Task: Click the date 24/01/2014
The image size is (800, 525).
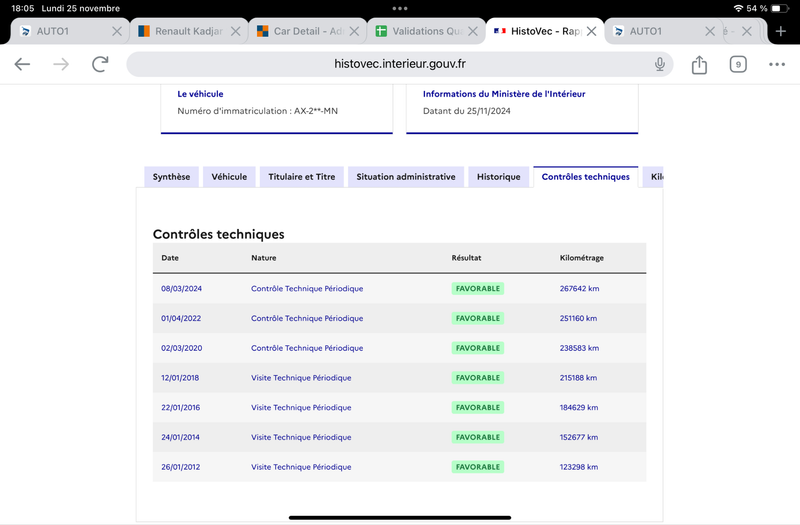Action: 180,437
